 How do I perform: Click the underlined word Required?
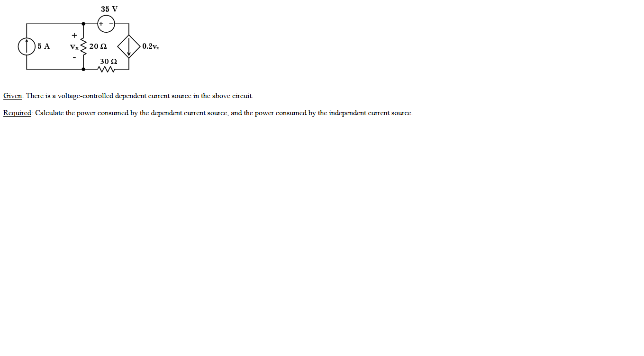pyautogui.click(x=18, y=113)
